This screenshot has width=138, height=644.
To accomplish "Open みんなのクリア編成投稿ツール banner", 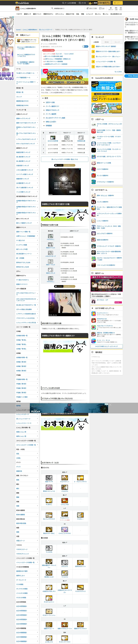I will click(x=65, y=77).
